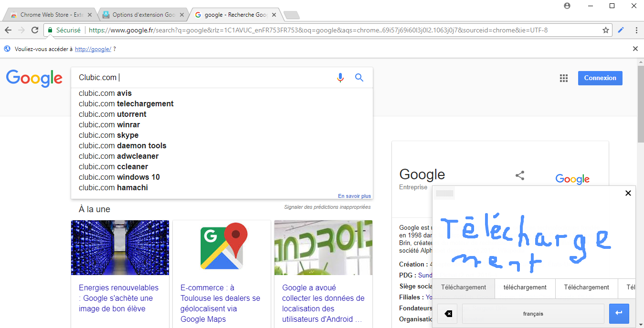Click the green Sécurisé padlock
Screen dimensions: 644x328
point(50,30)
